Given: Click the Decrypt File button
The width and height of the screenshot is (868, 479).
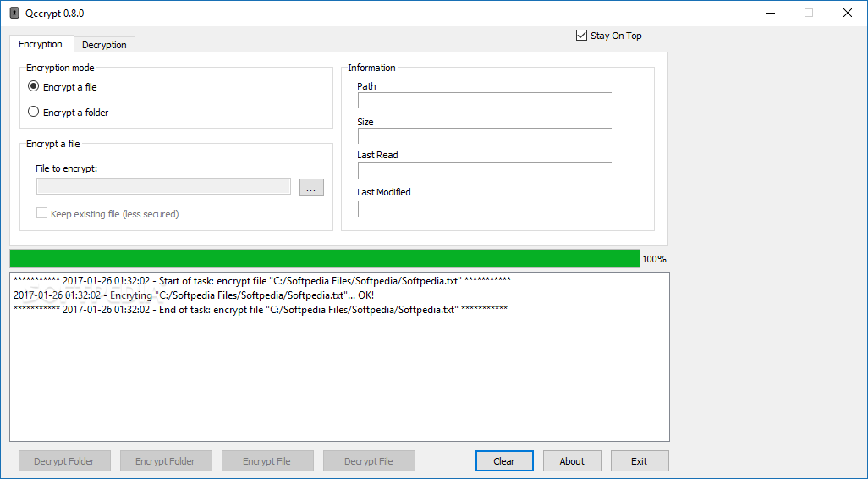Looking at the screenshot, I should coord(369,460).
